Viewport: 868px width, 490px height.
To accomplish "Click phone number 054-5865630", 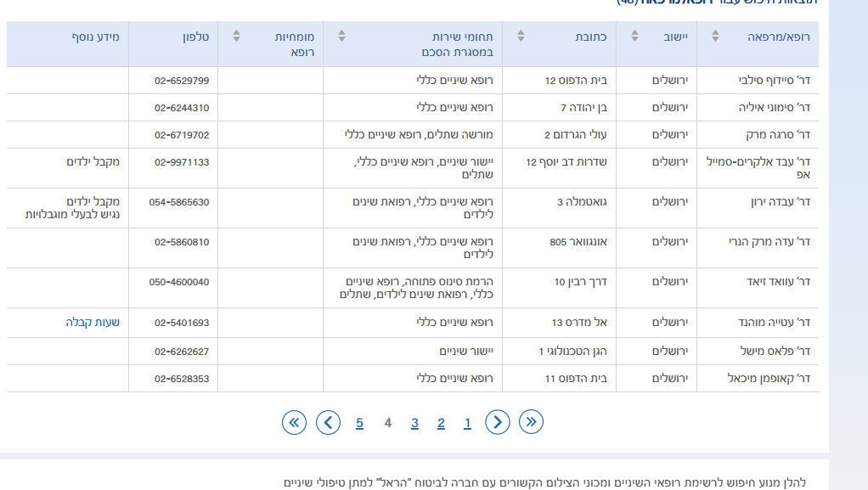I will pos(179,202).
